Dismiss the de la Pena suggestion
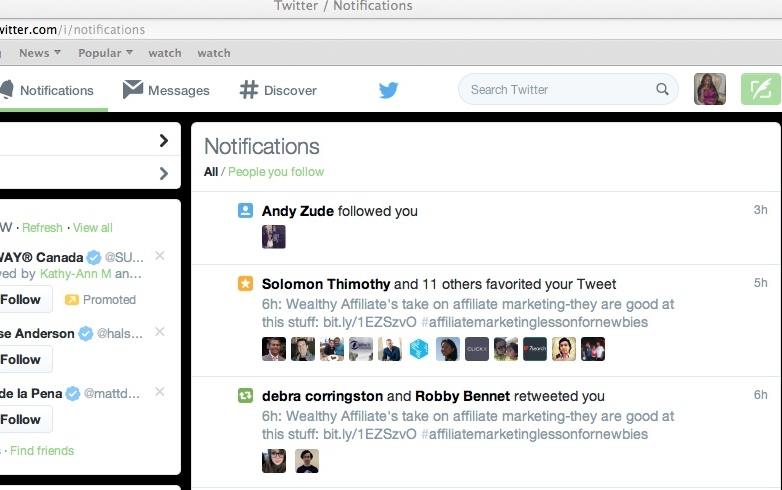 (x=160, y=392)
